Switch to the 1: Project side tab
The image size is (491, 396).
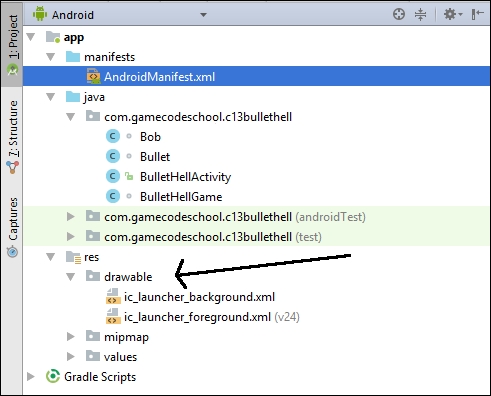tap(12, 44)
